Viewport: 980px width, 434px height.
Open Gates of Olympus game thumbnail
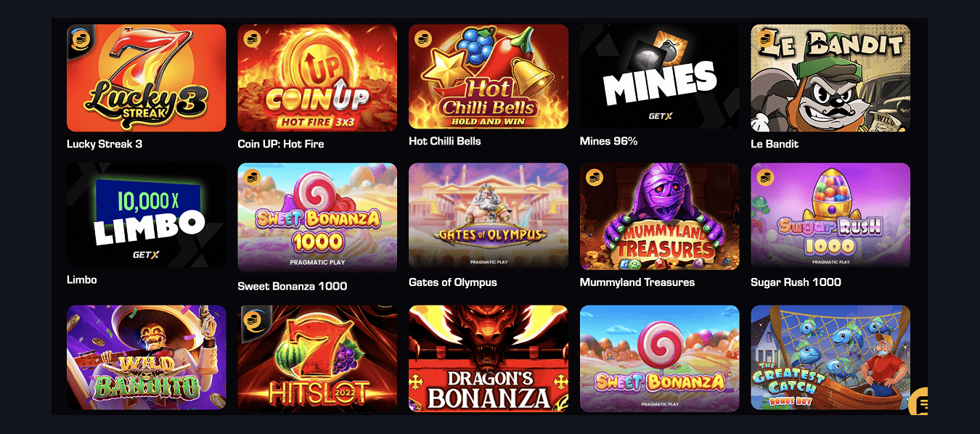coord(489,216)
